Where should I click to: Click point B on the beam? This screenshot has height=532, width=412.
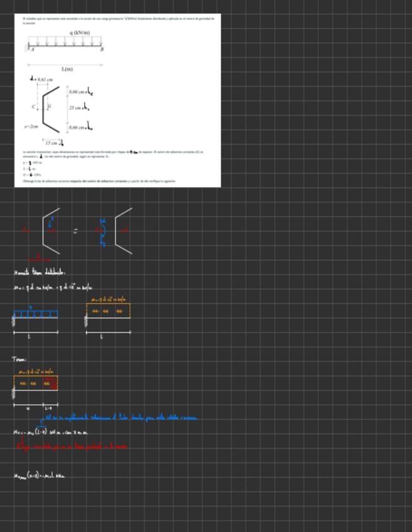click(x=102, y=50)
